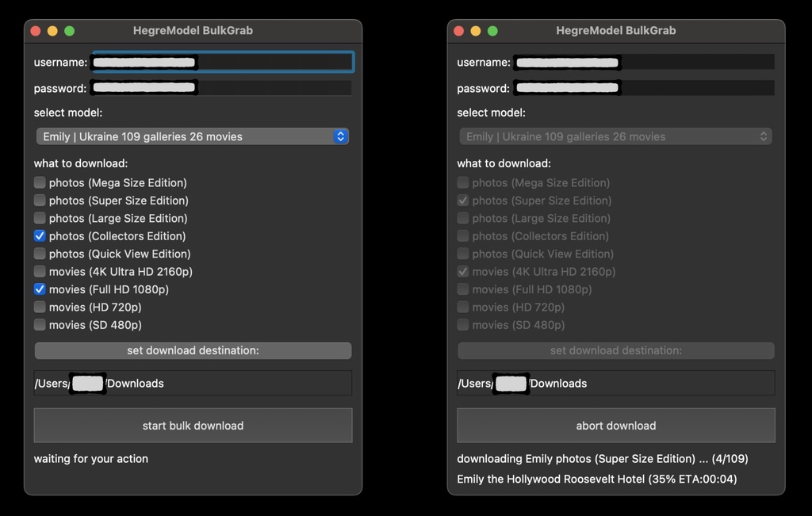812x516 pixels.
Task: Click the abort download button
Action: point(615,426)
